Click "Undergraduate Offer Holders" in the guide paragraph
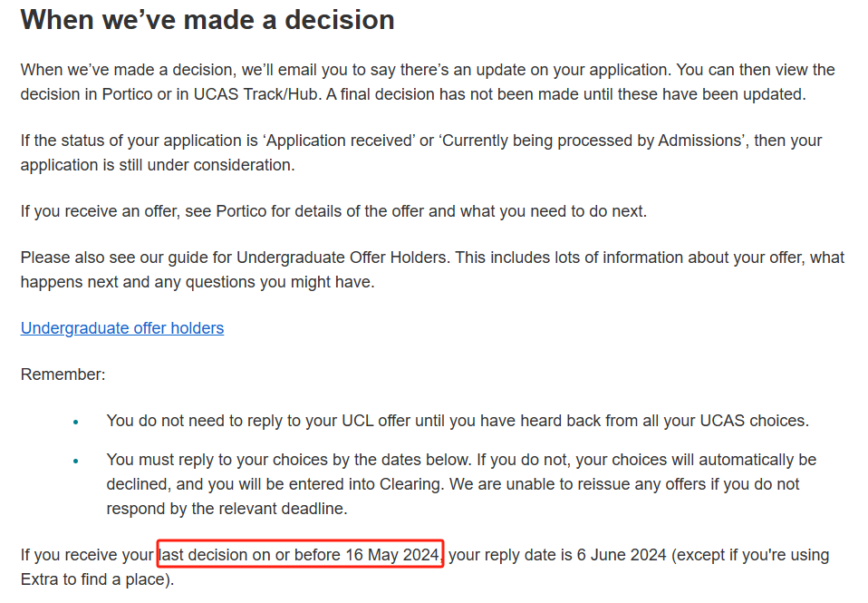The height and width of the screenshot is (603, 868). pos(344,258)
